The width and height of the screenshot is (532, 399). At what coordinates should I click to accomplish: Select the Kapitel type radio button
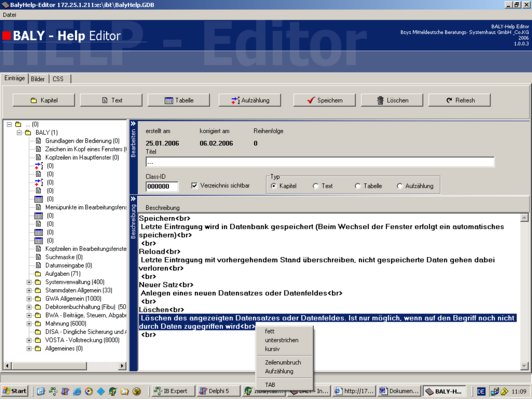(x=273, y=186)
